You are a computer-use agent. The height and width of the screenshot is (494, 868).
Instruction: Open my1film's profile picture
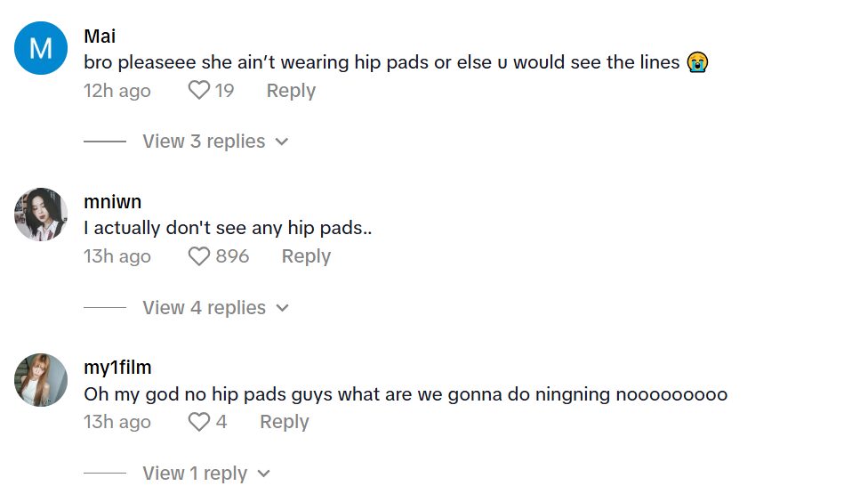click(41, 379)
